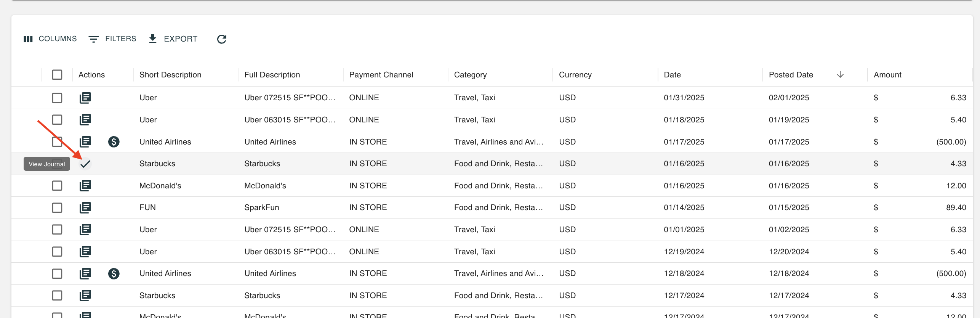The image size is (980, 318).
Task: Sort by Payment Channel column header
Action: click(x=381, y=75)
